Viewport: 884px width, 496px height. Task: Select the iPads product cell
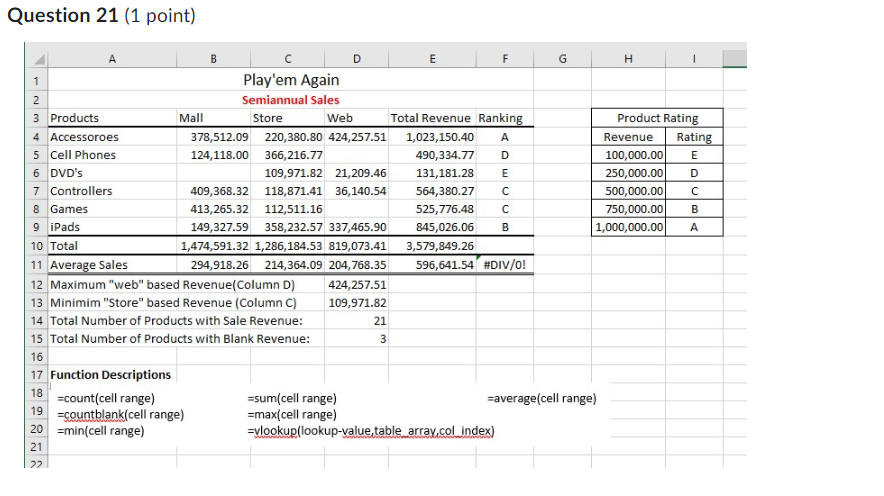pyautogui.click(x=65, y=227)
